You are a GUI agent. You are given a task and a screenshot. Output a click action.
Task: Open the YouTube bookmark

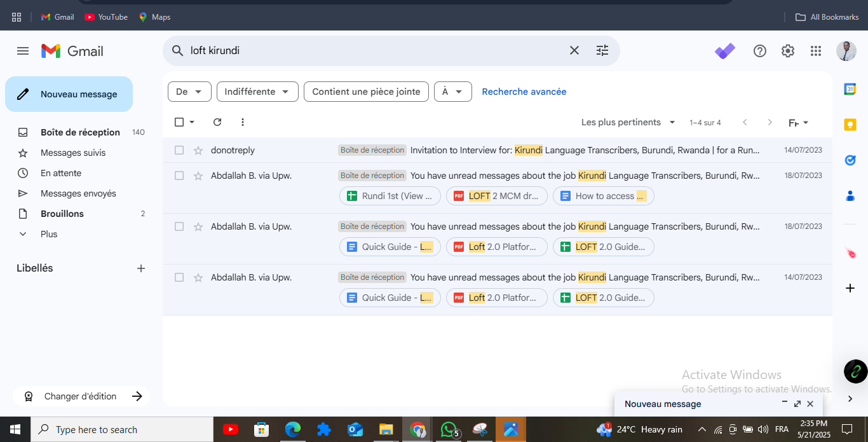pos(106,17)
